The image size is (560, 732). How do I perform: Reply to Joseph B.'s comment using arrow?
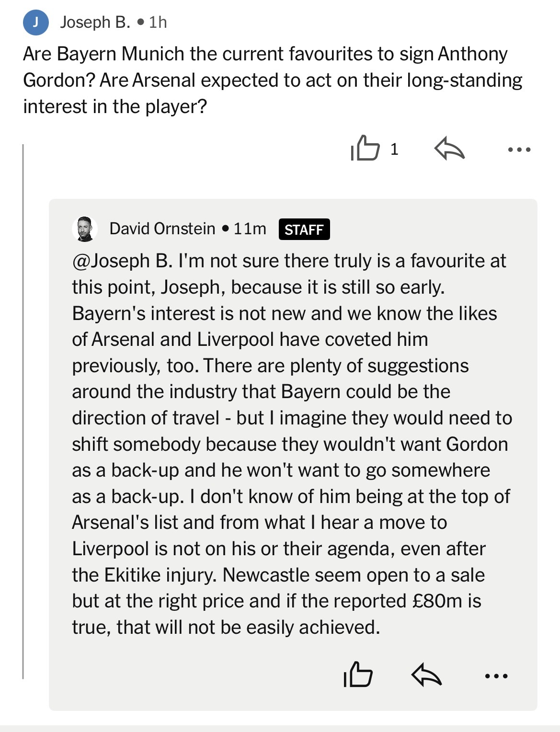tap(449, 149)
